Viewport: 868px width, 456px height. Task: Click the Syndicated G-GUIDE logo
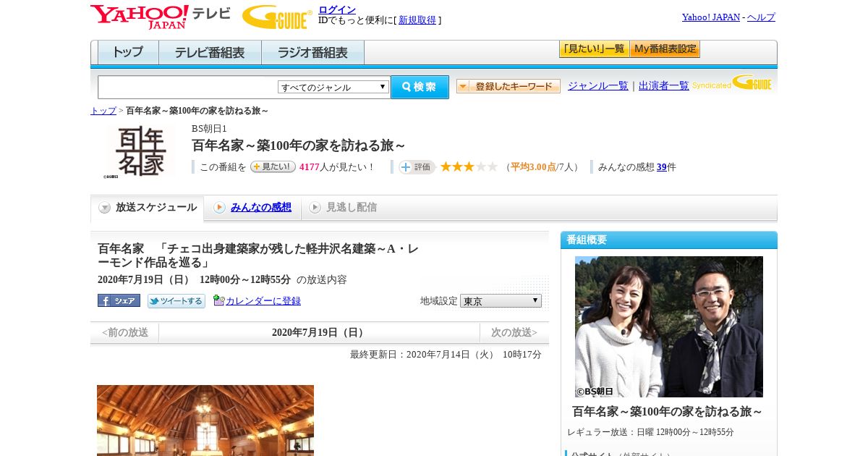733,83
